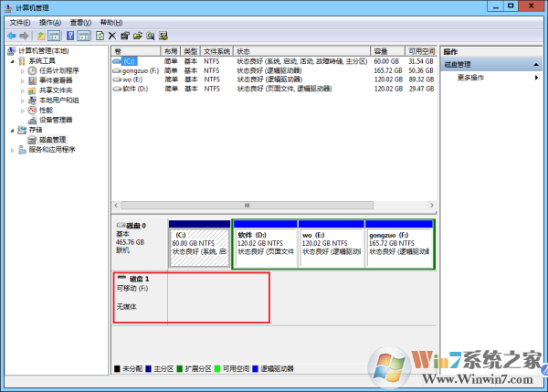
Task: Click the 未分配 black legend swatch
Action: coord(117,368)
